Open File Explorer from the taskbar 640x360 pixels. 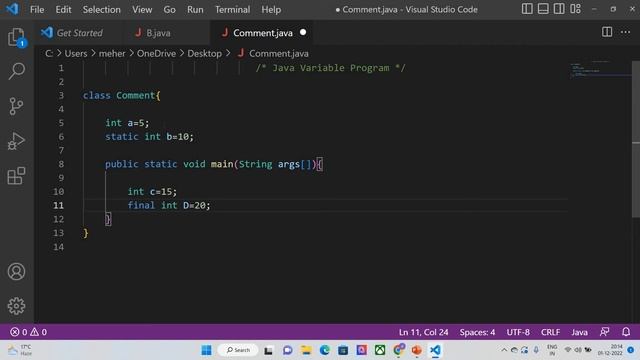click(x=306, y=350)
